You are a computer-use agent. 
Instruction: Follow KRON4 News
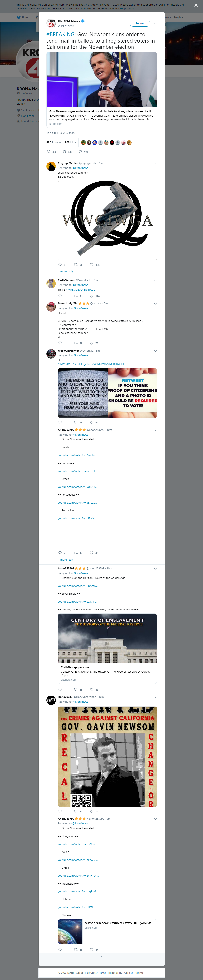[140, 23]
